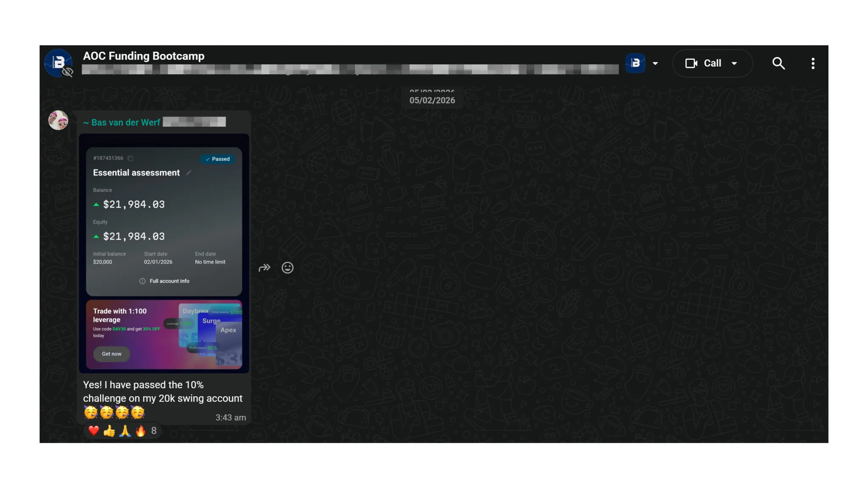Click the sender name Bas van der Werf
This screenshot has width=868, height=488.
125,122
